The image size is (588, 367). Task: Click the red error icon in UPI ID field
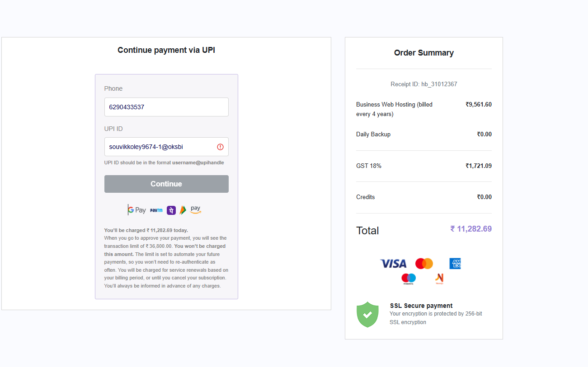pos(221,147)
